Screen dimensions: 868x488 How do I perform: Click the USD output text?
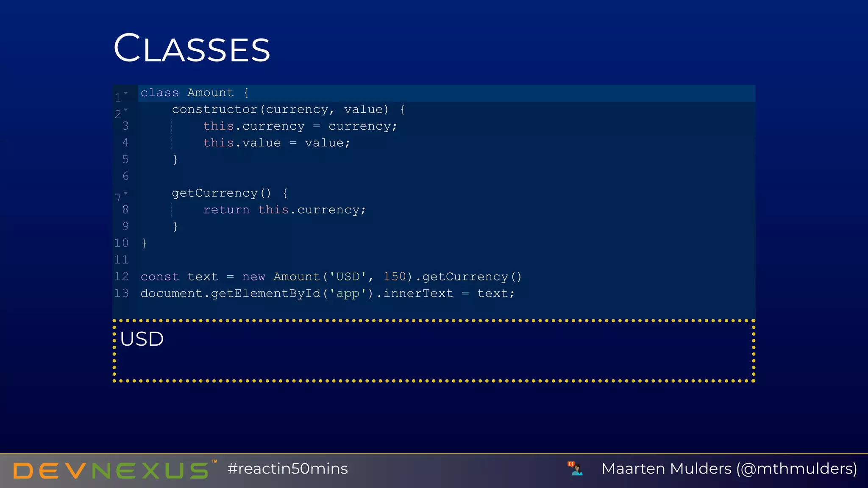142,339
